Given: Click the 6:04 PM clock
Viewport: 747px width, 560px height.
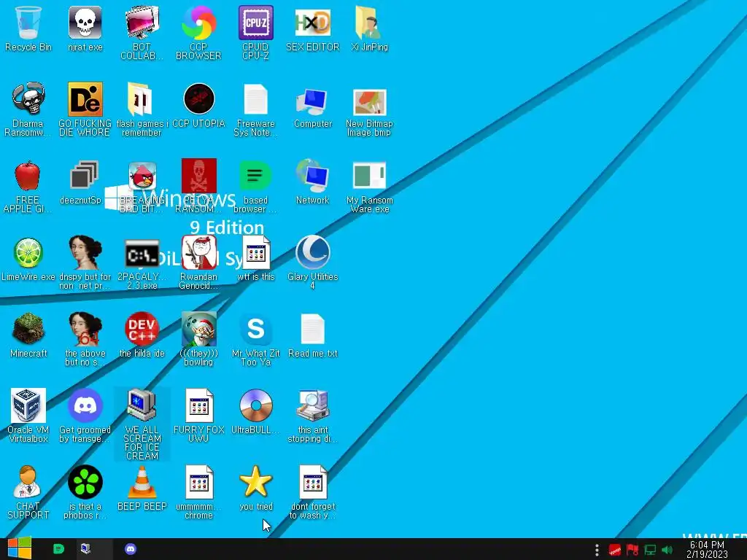Looking at the screenshot, I should [x=707, y=550].
